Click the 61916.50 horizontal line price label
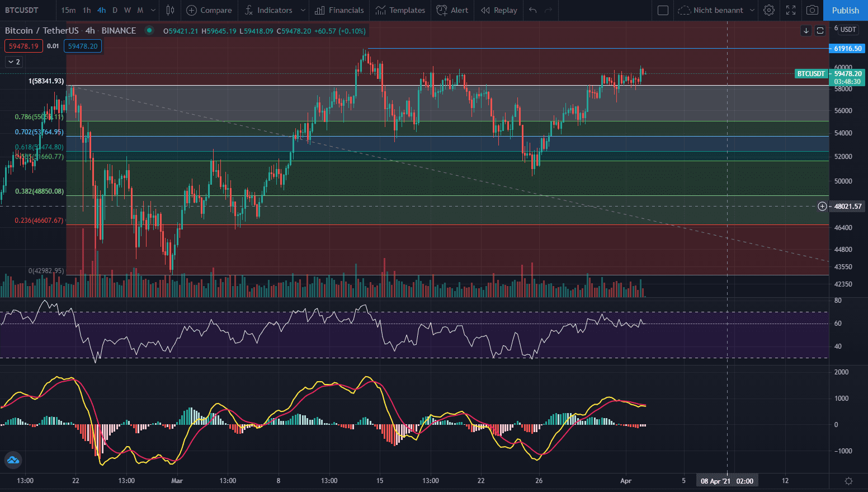Image resolution: width=868 pixels, height=492 pixels. click(x=847, y=49)
